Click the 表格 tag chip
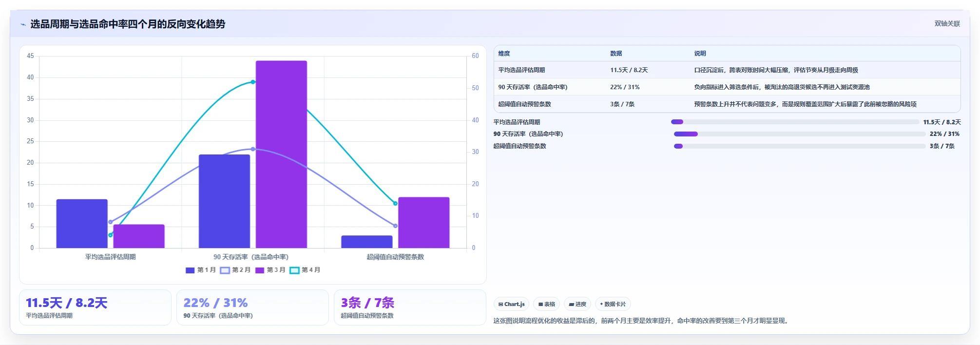The height and width of the screenshot is (345, 980). pyautogui.click(x=547, y=304)
